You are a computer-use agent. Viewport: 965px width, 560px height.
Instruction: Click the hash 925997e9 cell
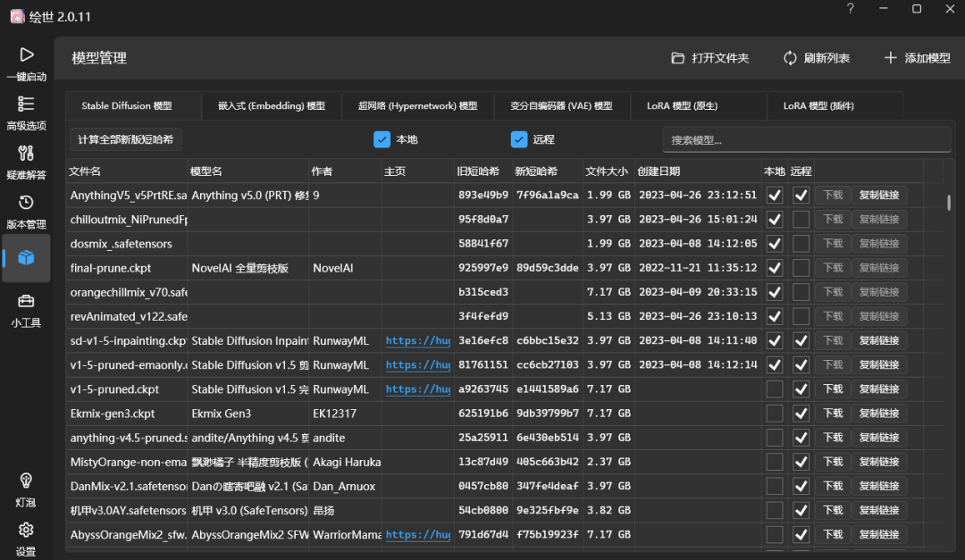click(483, 268)
